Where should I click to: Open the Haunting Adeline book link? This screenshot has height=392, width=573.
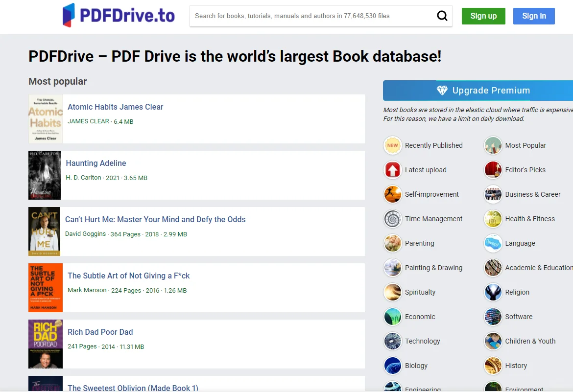(x=95, y=163)
